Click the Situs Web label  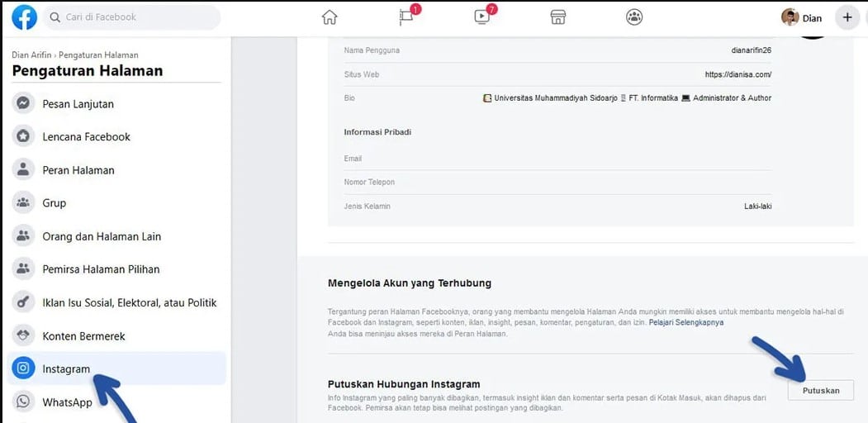(x=361, y=74)
